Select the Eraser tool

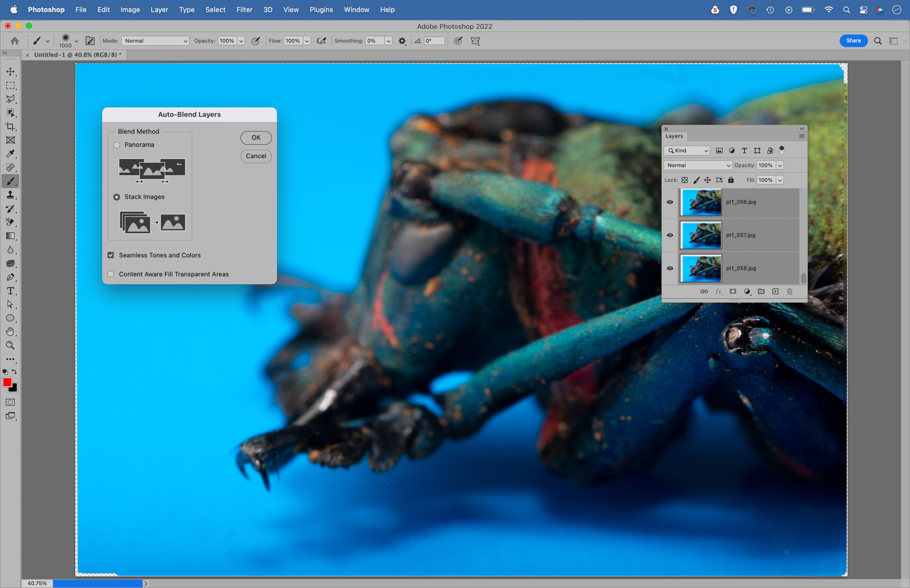(10, 222)
